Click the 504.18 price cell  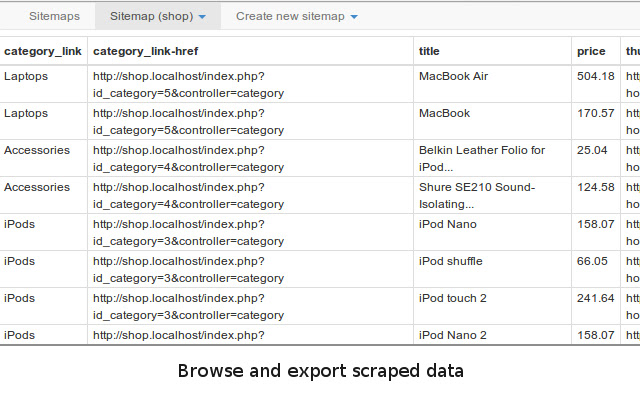click(595, 76)
